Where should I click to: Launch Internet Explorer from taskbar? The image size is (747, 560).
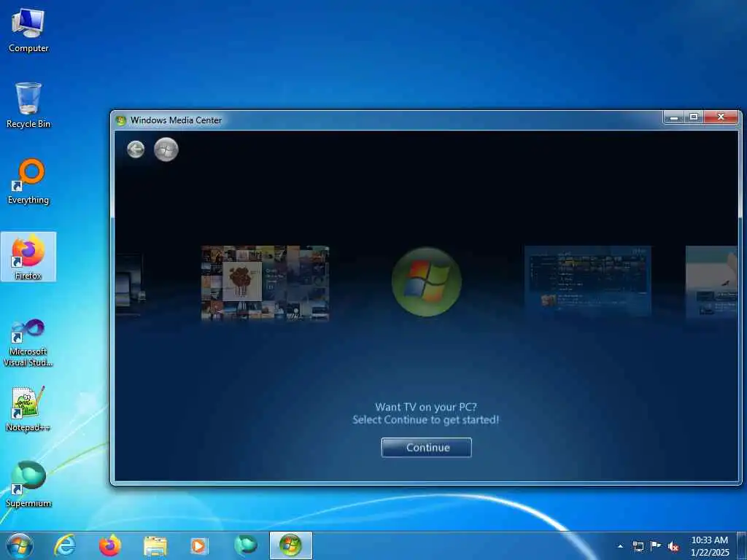(x=64, y=545)
